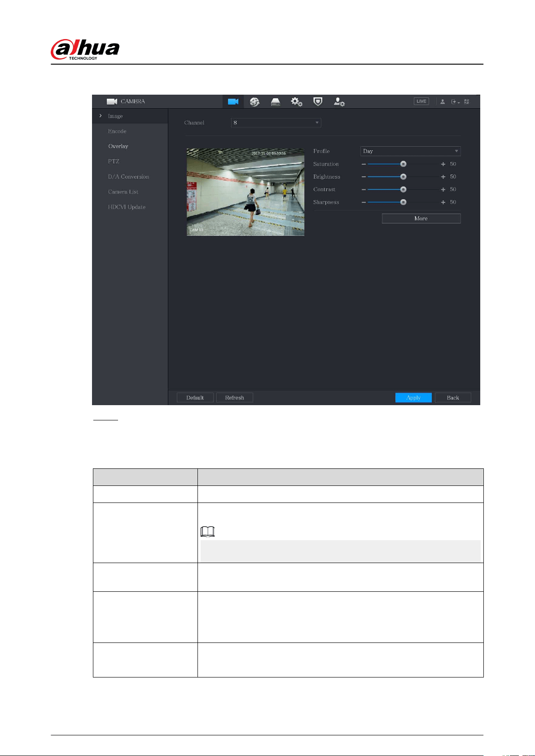535x756 pixels.
Task: Click the camera preview thumbnail
Action: (246, 192)
